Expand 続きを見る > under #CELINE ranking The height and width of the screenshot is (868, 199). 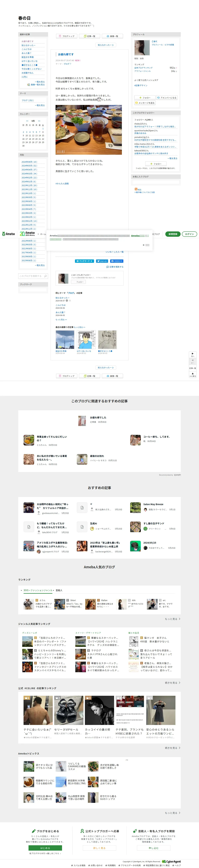pos(173,748)
